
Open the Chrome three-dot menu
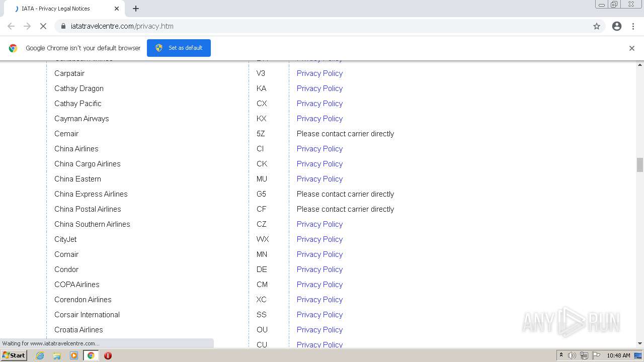(x=633, y=26)
